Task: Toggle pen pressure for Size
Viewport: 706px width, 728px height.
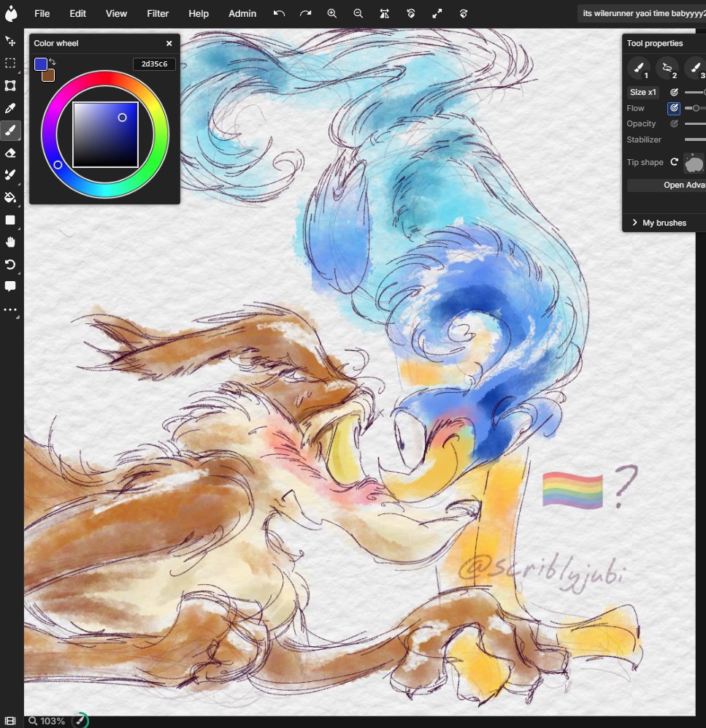Action: click(674, 93)
